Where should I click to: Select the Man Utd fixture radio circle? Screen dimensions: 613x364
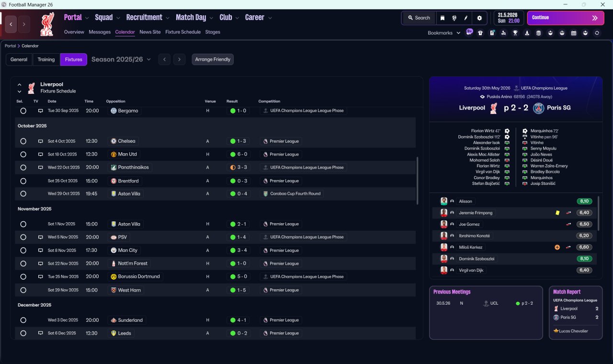(x=23, y=154)
